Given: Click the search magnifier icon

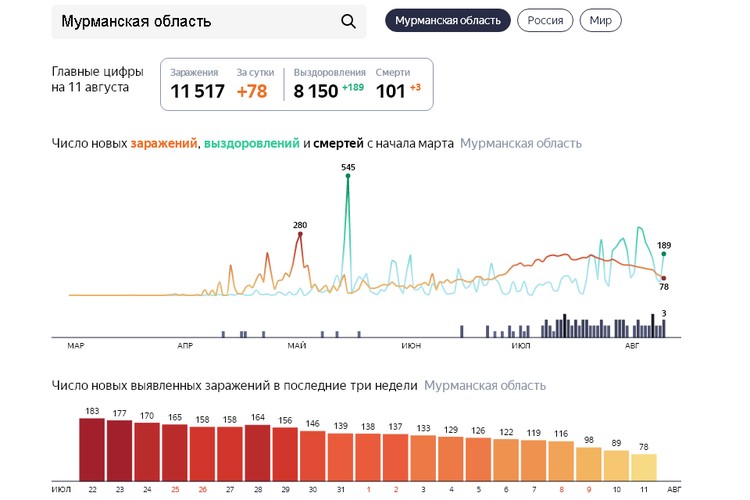Looking at the screenshot, I should coord(348,21).
